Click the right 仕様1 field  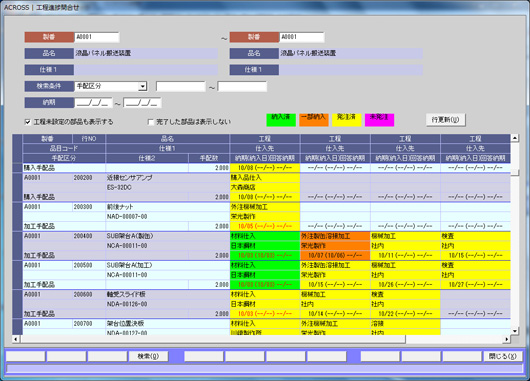pos(351,70)
